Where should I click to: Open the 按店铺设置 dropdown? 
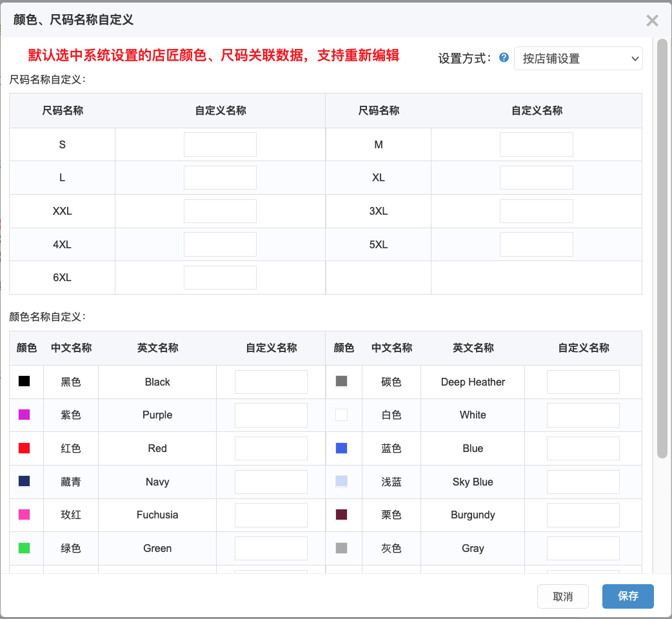pyautogui.click(x=578, y=58)
